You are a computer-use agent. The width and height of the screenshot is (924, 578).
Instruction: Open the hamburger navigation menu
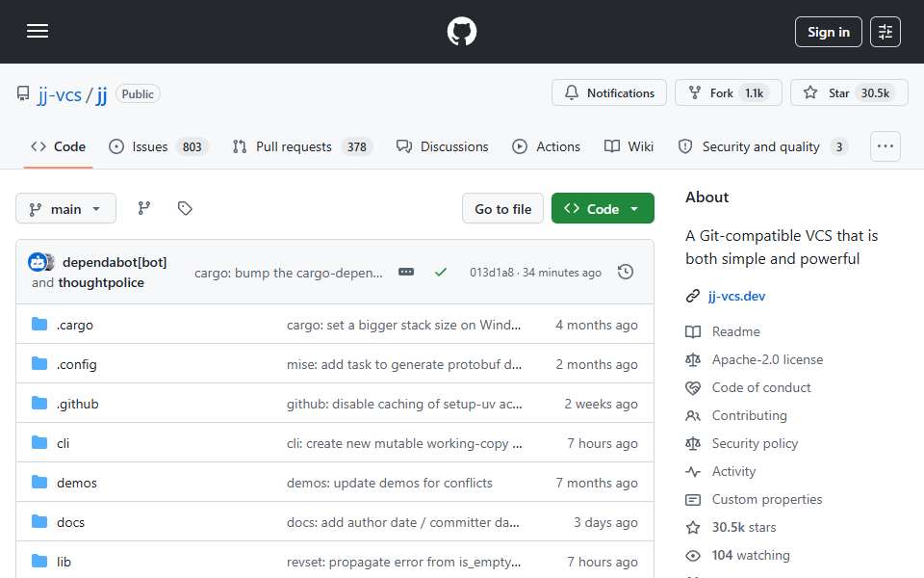pyautogui.click(x=38, y=31)
